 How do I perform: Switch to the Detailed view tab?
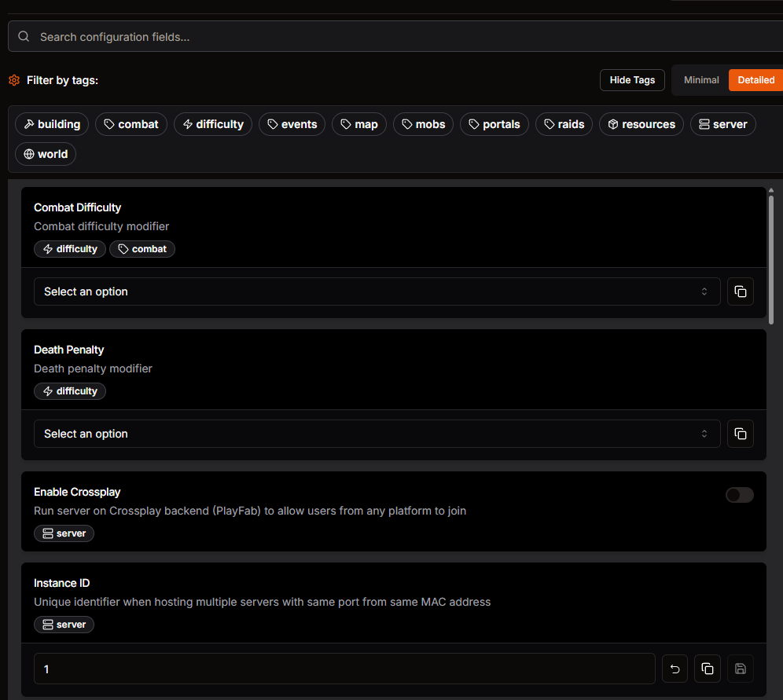pyautogui.click(x=755, y=79)
